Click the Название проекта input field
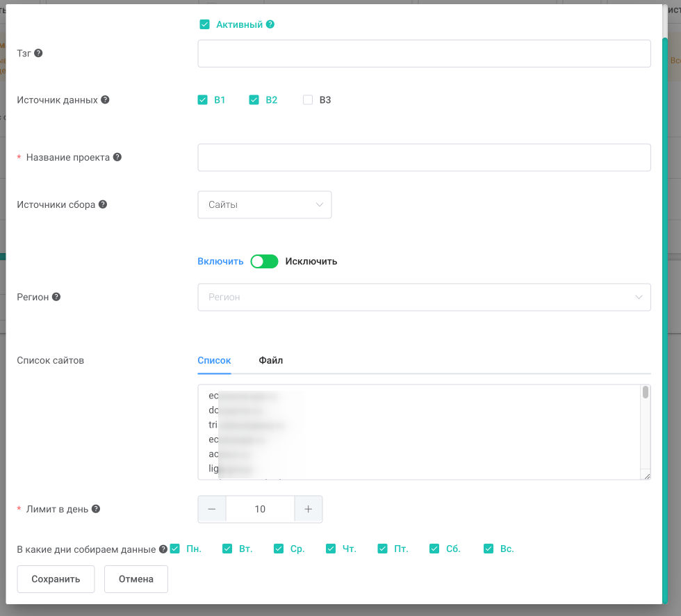Screen dimensions: 681x616 point(425,157)
